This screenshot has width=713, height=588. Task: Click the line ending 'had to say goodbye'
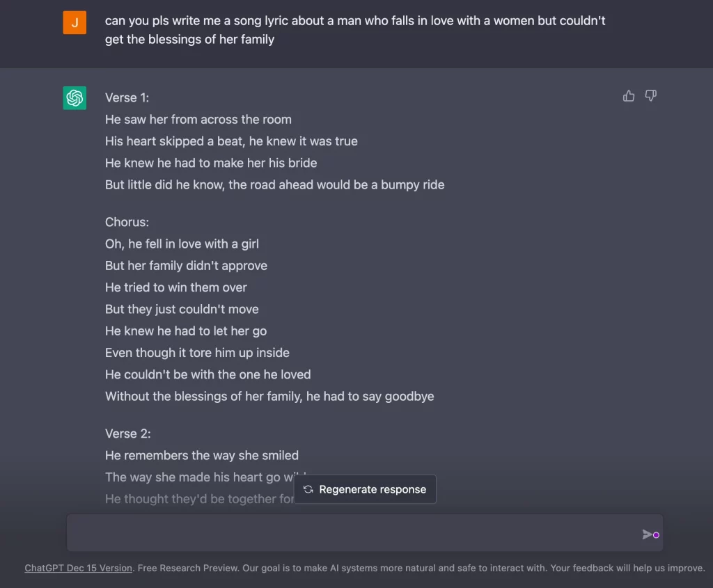click(269, 397)
